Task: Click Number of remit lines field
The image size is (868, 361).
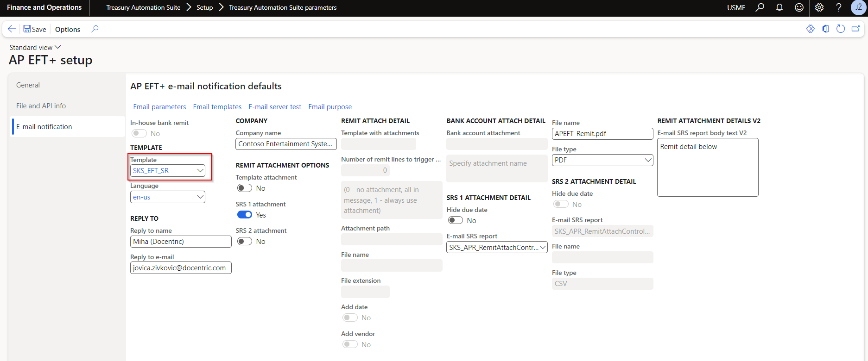Action: coord(365,170)
